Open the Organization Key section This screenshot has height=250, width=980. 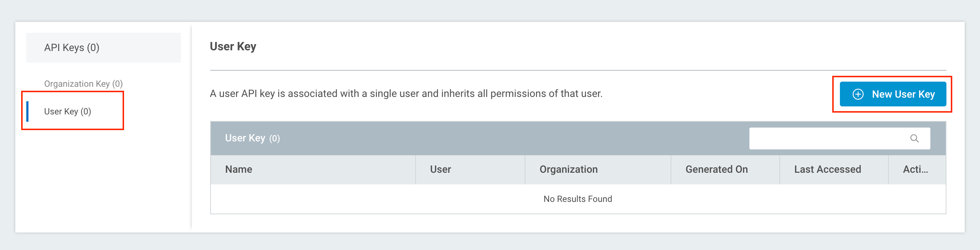coord(83,83)
